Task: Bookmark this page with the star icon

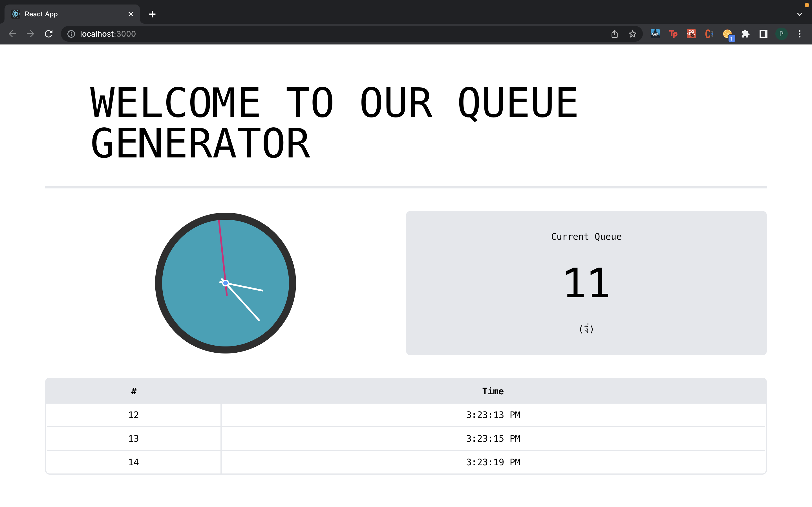Action: click(633, 34)
